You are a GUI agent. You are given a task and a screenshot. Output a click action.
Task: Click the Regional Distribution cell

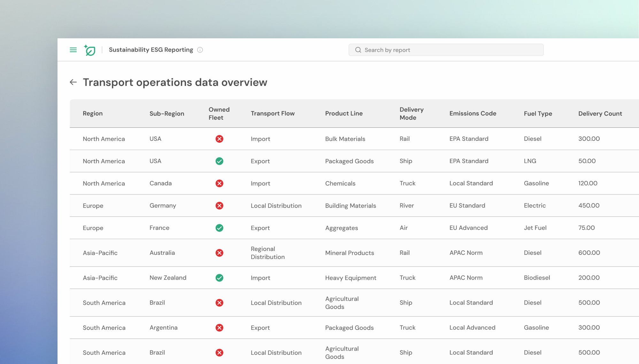pyautogui.click(x=268, y=253)
